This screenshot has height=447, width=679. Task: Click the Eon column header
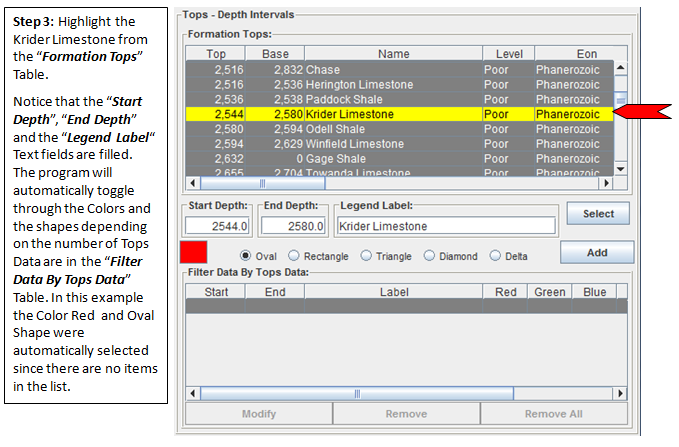point(580,54)
